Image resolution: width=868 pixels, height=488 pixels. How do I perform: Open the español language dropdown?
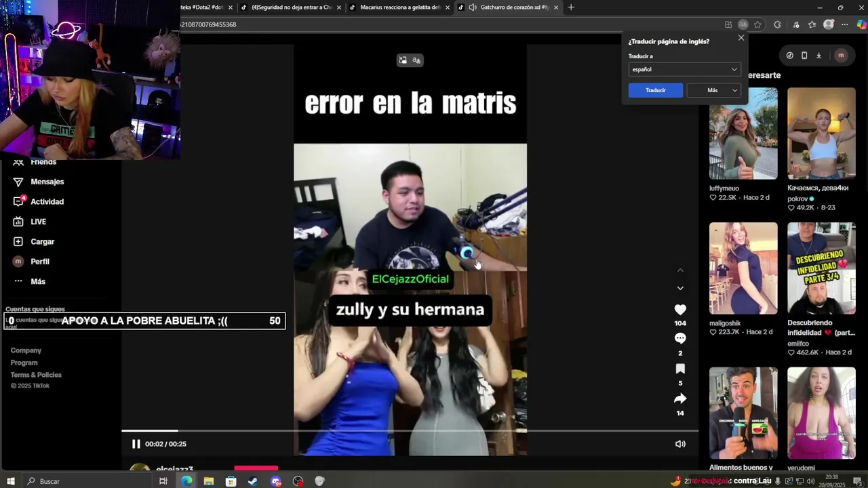tap(684, 69)
